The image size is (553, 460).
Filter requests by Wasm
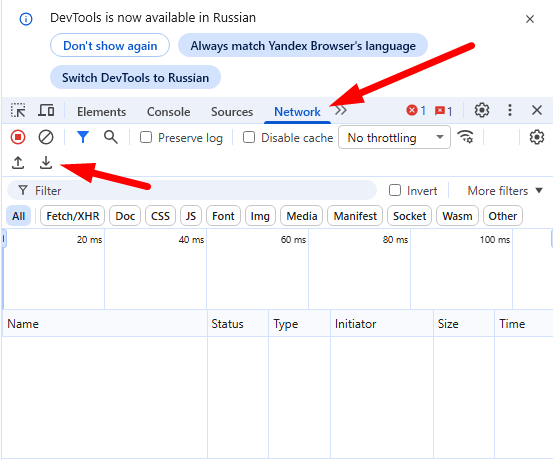tap(457, 216)
